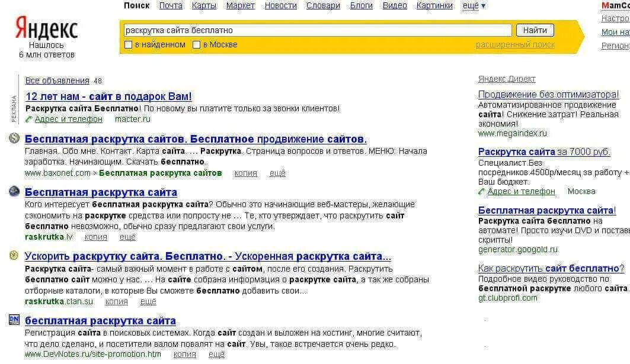The image size is (630, 364).
Task: Open the Почта tab
Action: pyautogui.click(x=171, y=5)
